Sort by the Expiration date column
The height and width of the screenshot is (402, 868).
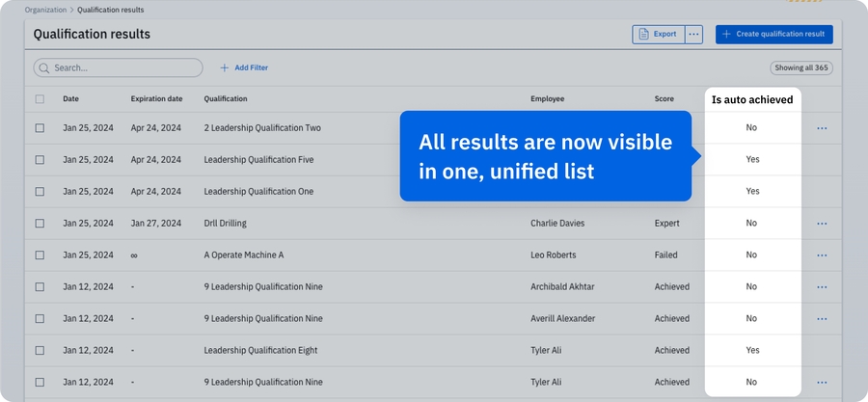coord(156,99)
